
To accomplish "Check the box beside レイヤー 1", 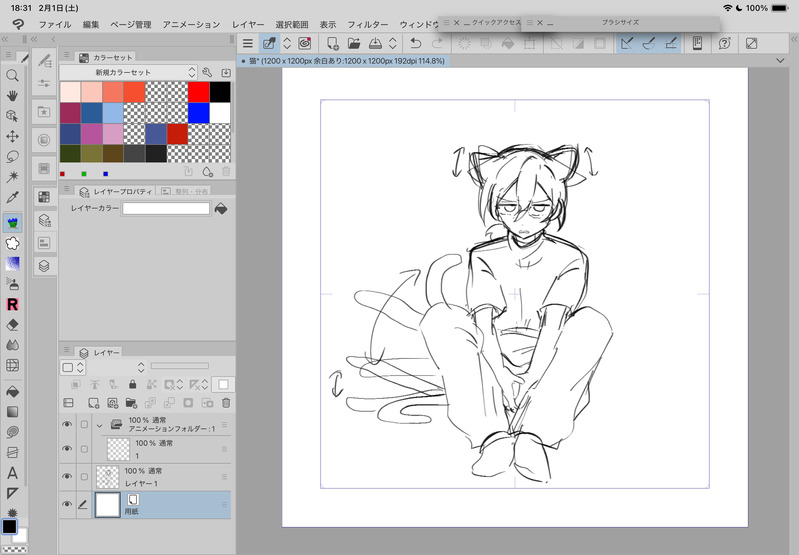I will (x=84, y=477).
